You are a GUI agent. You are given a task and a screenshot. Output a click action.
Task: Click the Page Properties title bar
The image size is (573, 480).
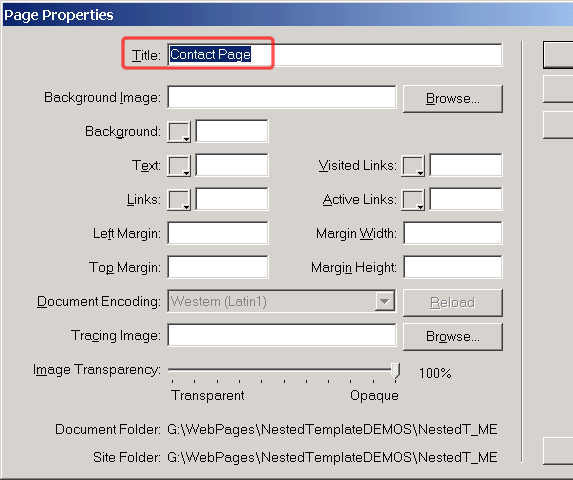[x=288, y=15]
